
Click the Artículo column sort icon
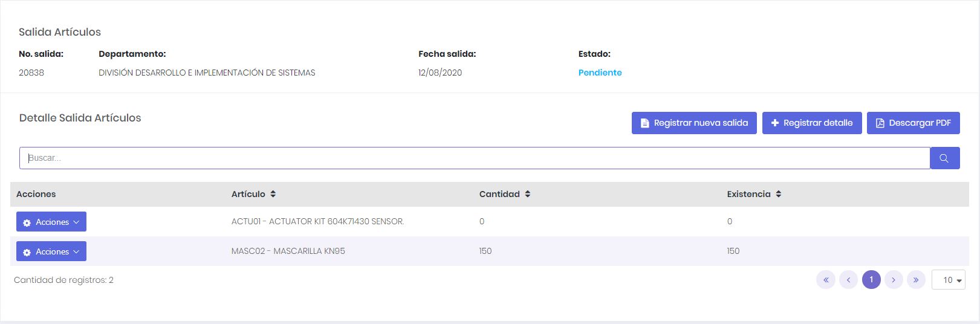(x=273, y=194)
